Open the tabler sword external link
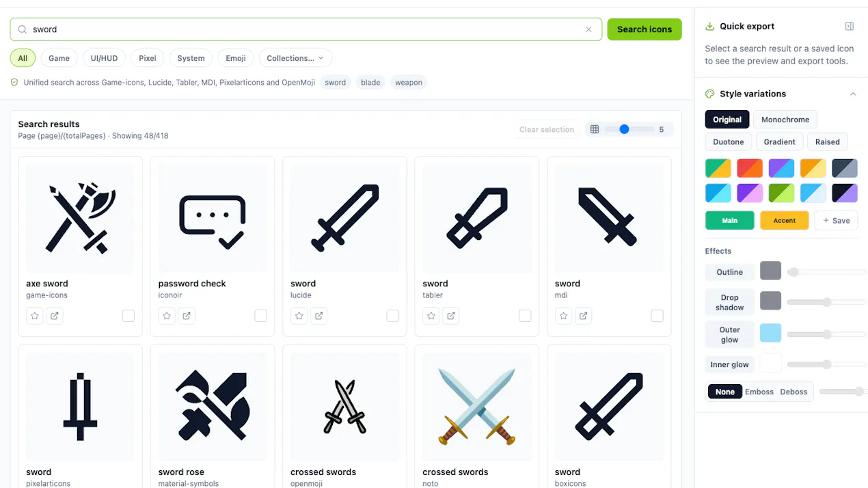The image size is (868, 488). pos(451,316)
